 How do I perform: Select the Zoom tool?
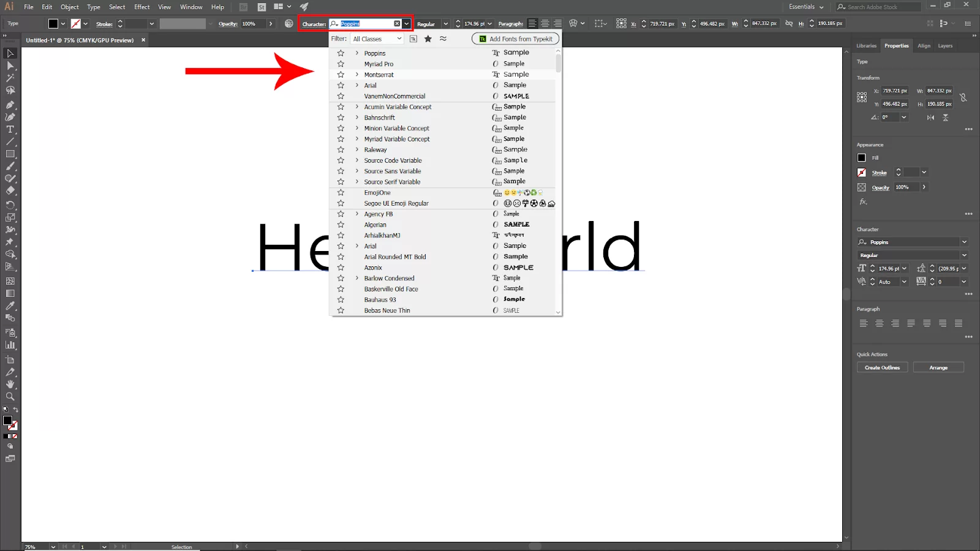(10, 396)
